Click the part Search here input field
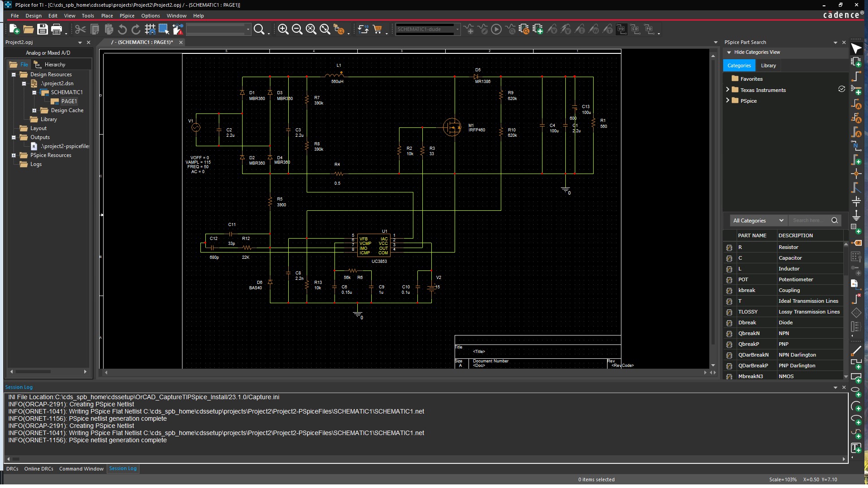The height and width of the screenshot is (488, 868). tap(809, 220)
